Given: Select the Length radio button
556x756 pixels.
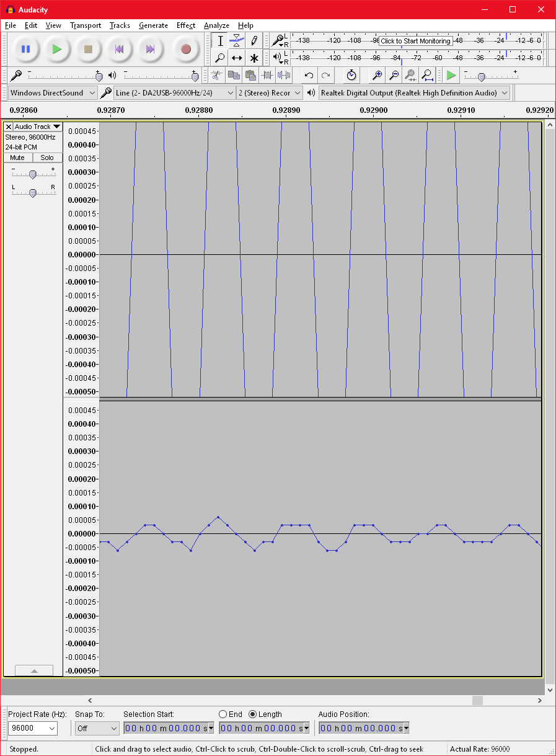Looking at the screenshot, I should point(252,714).
